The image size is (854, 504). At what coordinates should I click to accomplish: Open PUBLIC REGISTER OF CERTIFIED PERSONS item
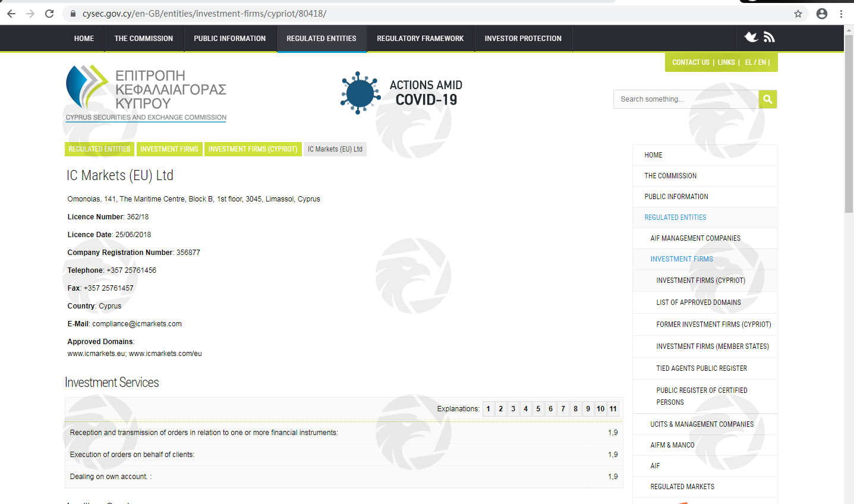[x=705, y=396]
